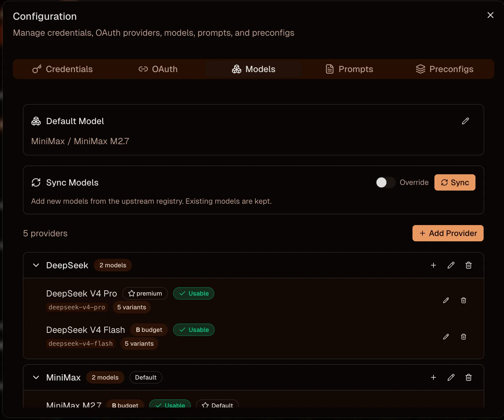Edit the DeepSeek V4 Flash model
Screen dimensions: 504x420
[446, 337]
